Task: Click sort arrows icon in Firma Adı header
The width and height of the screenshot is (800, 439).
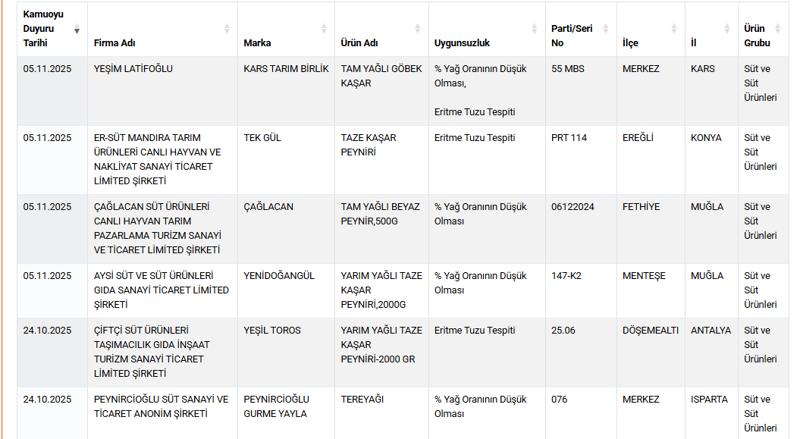Action: click(x=228, y=29)
